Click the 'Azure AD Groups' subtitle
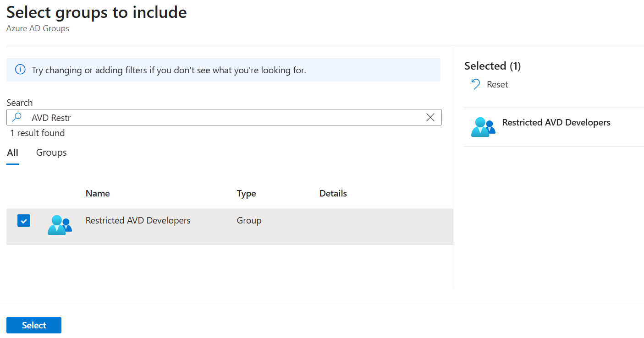The width and height of the screenshot is (644, 338). pyautogui.click(x=38, y=28)
